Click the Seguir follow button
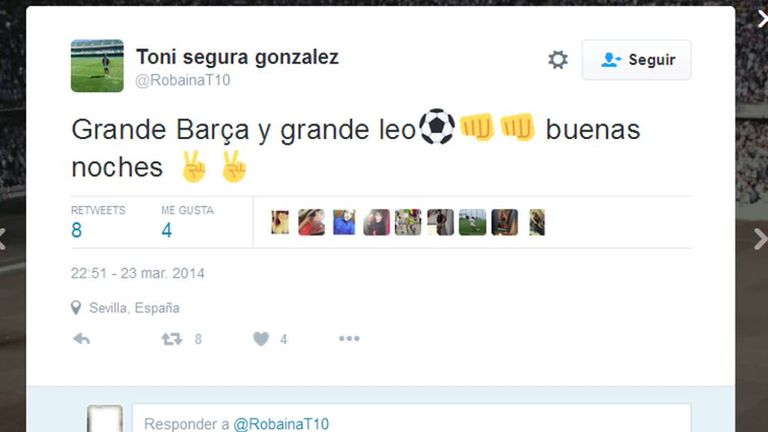 (636, 60)
